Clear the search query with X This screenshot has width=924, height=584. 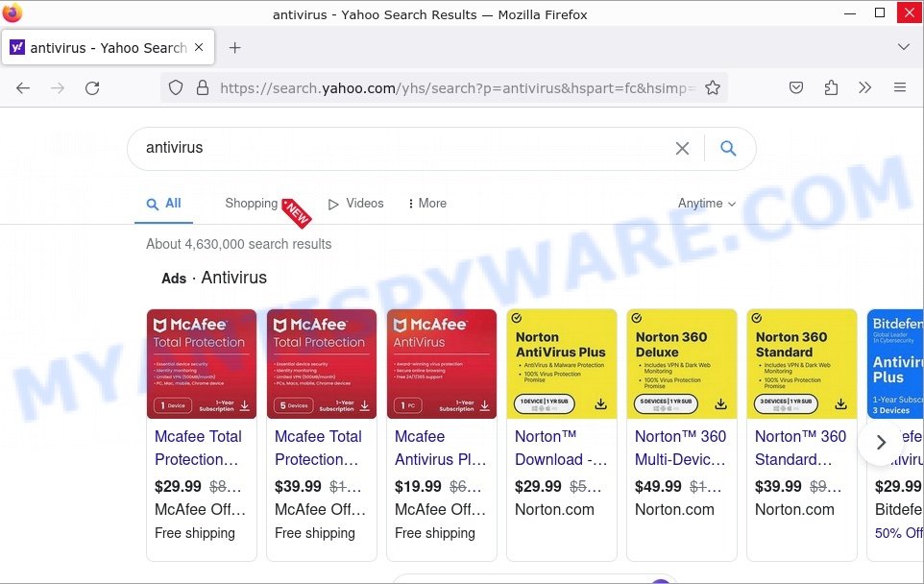[682, 149]
